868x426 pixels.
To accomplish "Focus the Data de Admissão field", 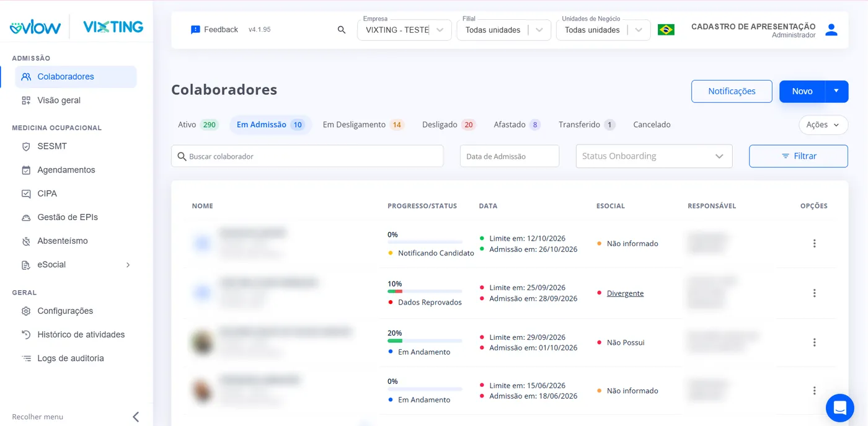I will click(x=510, y=156).
